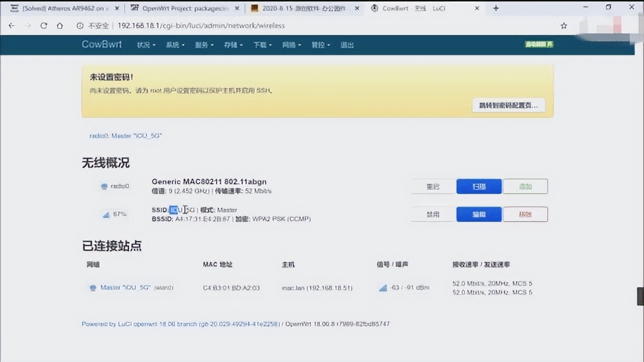Click 跳转到密码配置页 to set a password
The image size is (644, 362).
tap(508, 105)
